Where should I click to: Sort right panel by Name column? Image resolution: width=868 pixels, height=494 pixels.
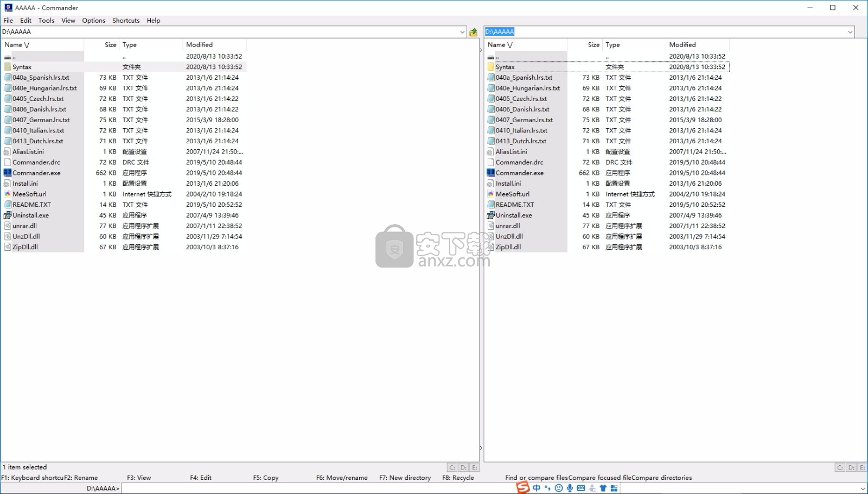pyautogui.click(x=526, y=45)
